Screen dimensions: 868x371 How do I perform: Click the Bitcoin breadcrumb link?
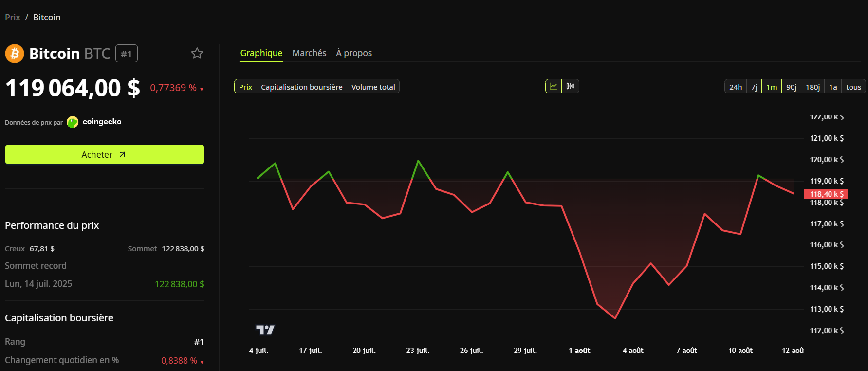pyautogui.click(x=47, y=17)
